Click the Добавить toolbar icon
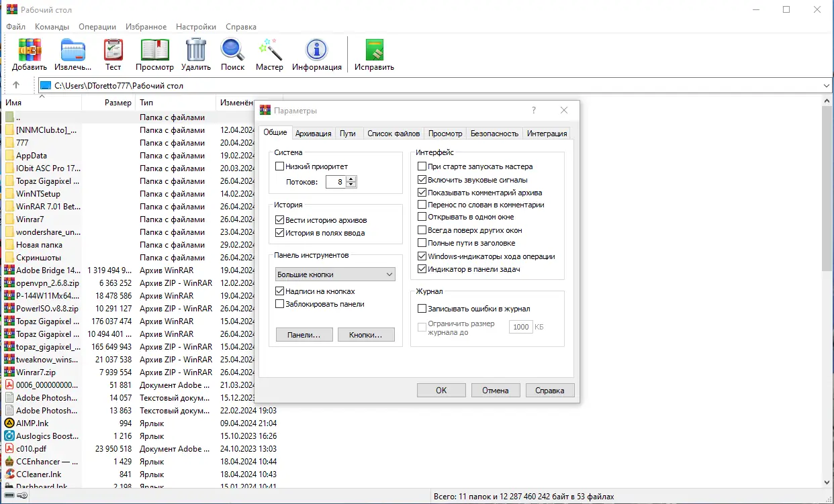 pyautogui.click(x=30, y=50)
